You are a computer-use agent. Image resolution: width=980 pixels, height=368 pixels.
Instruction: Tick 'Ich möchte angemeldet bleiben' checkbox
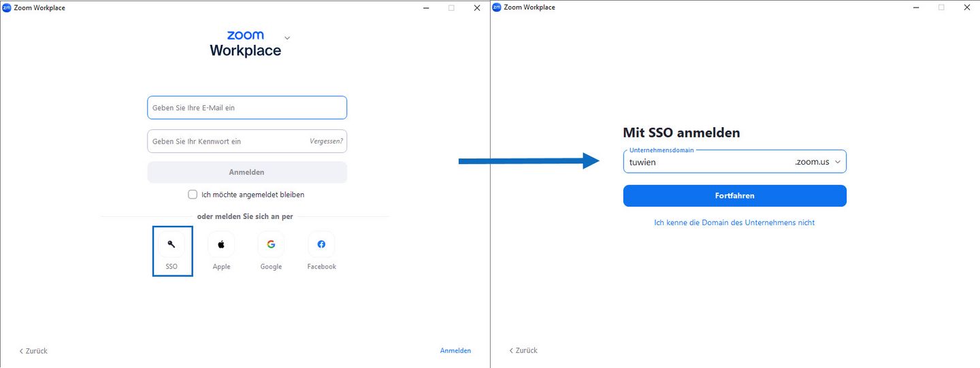tap(193, 195)
